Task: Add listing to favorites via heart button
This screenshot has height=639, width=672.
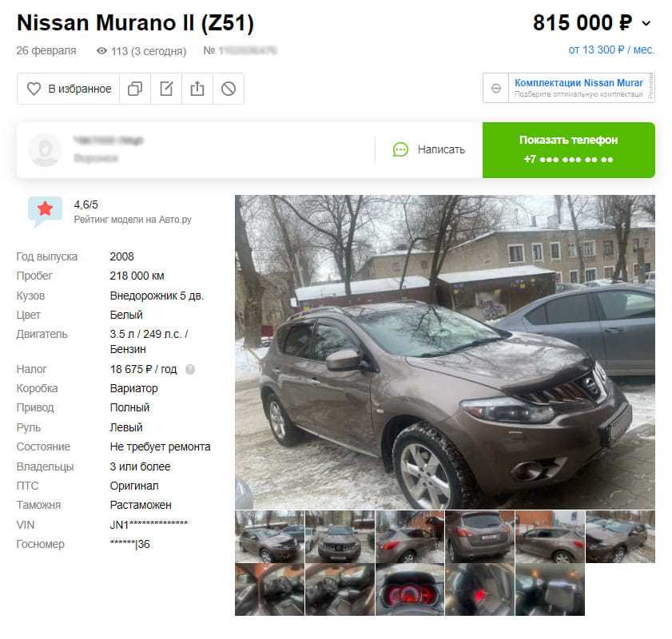Action: click(x=69, y=89)
